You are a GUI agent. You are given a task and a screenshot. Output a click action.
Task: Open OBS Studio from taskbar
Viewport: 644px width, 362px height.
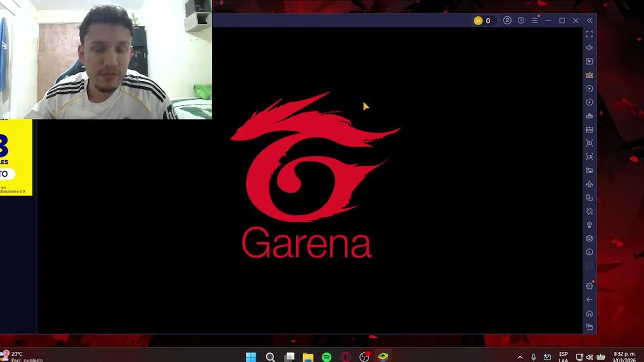364,357
